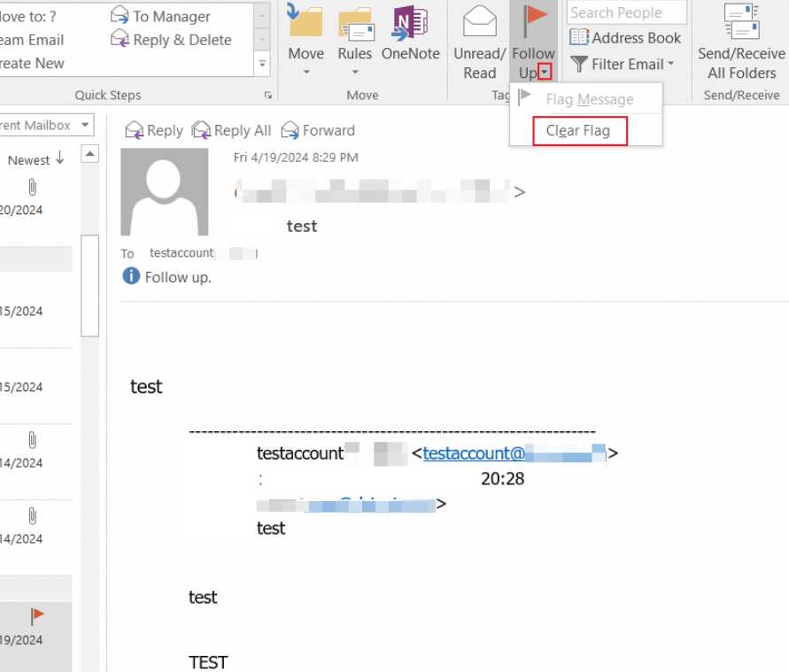Screen dimensions: 789x672
Task: Toggle the red flag on 19/2024 message
Action: coord(36,616)
